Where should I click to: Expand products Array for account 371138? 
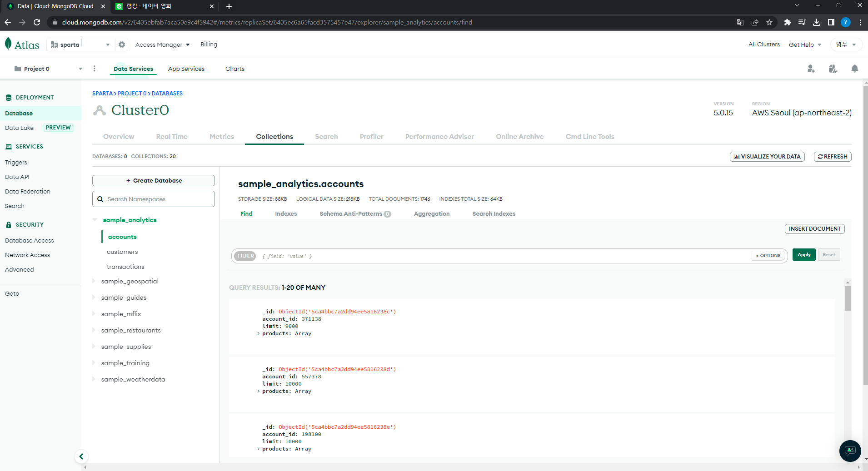pyautogui.click(x=259, y=333)
